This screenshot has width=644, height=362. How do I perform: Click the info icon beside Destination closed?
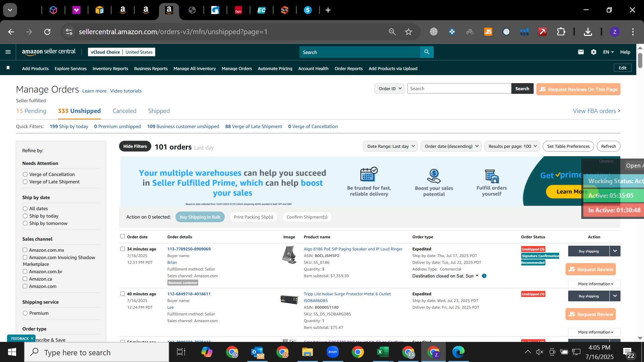pyautogui.click(x=484, y=276)
